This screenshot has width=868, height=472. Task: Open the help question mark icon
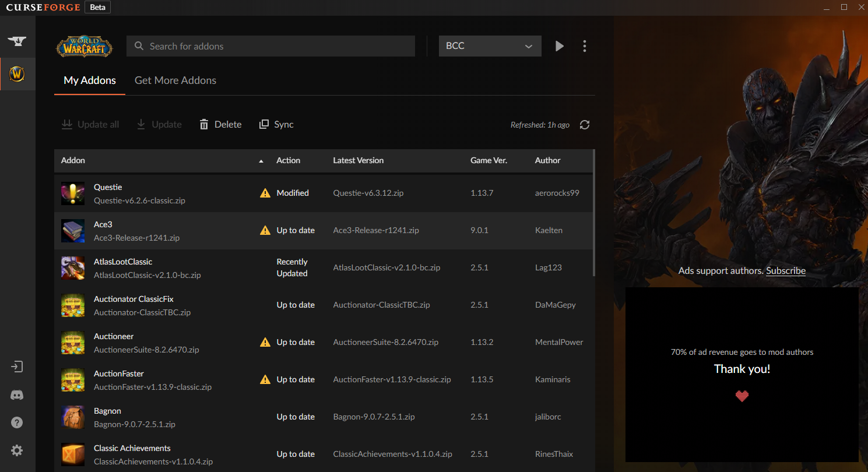[x=17, y=422]
